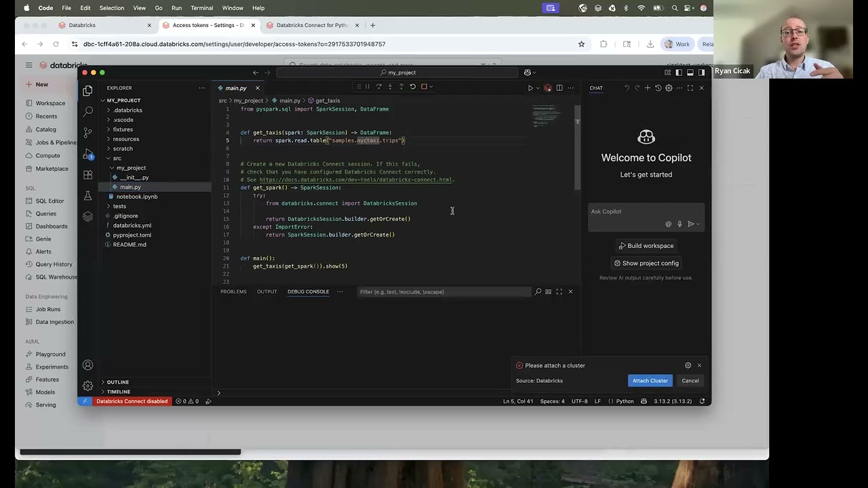
Task: Open the Manage gear in activity bar
Action: pos(87,386)
